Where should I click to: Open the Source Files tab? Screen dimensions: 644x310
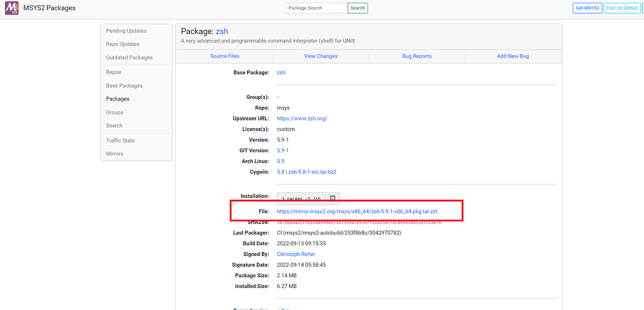click(x=224, y=56)
